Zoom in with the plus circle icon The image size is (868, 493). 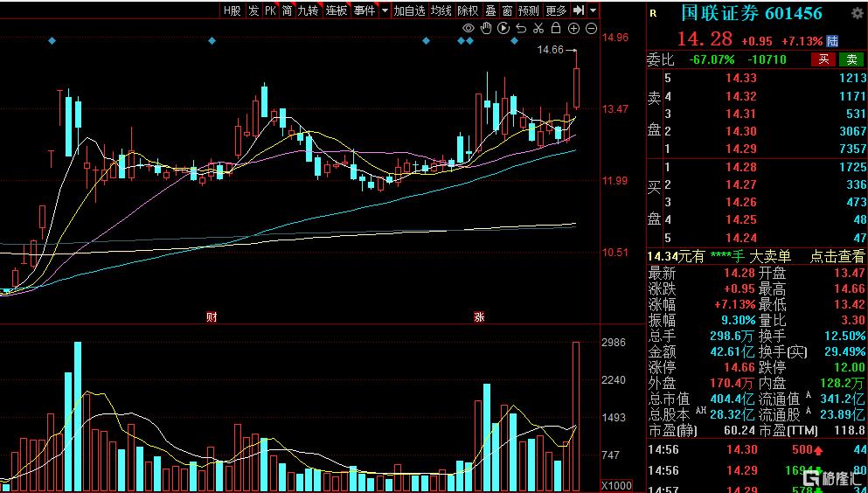tap(574, 29)
